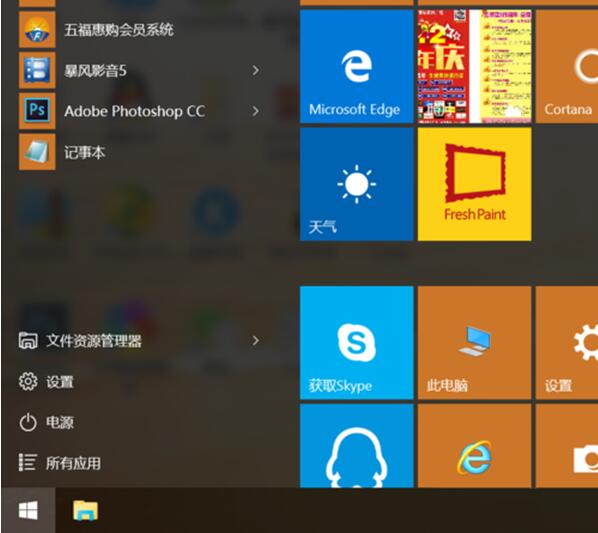This screenshot has width=598, height=533.
Task: Open the Internet Explorer tile
Action: click(474, 446)
